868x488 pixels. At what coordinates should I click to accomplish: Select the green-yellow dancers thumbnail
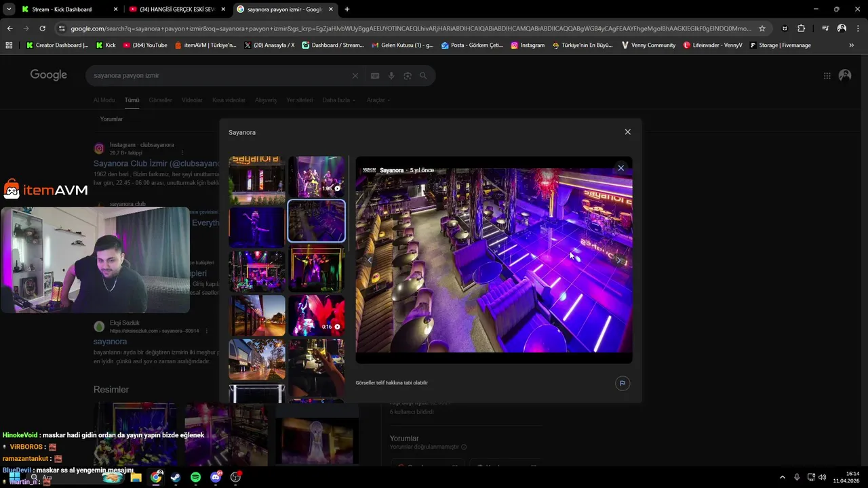coord(317,269)
